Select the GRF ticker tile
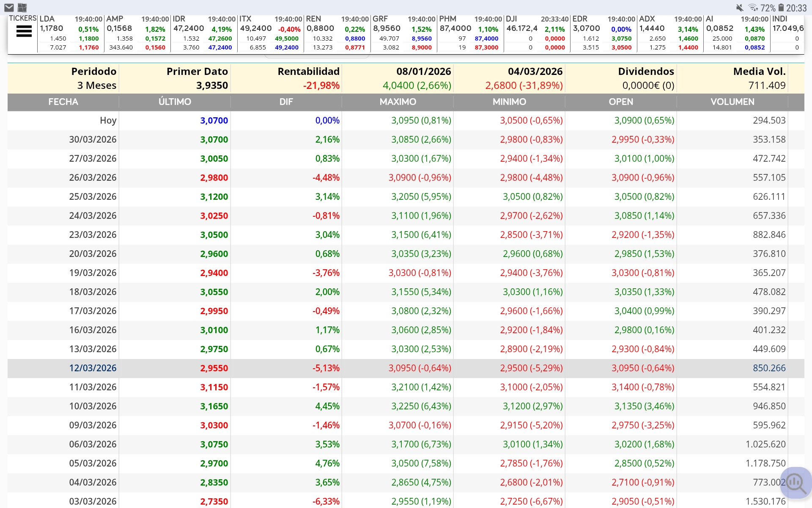 403,33
